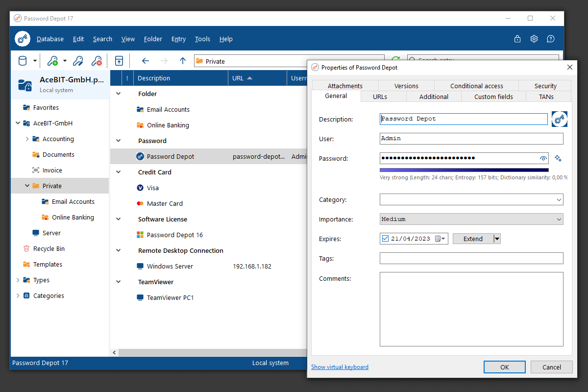The width and height of the screenshot is (588, 392).
Task: Click into the Comments text area
Action: pyautogui.click(x=471, y=309)
